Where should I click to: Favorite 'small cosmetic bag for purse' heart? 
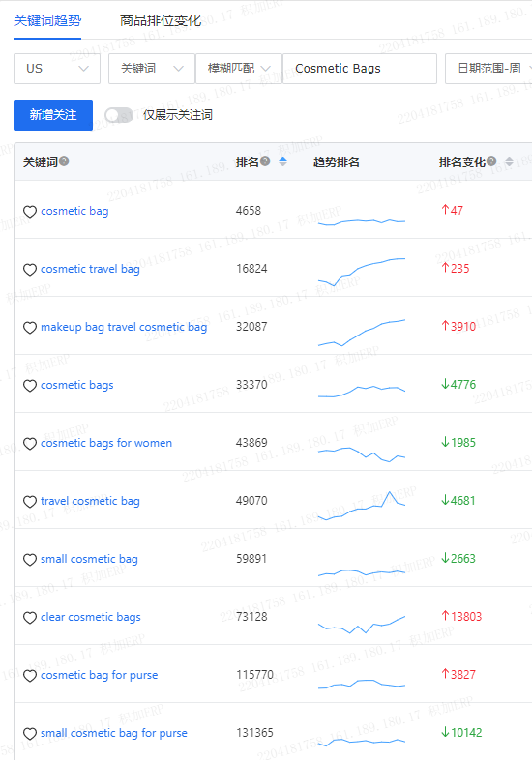click(30, 734)
